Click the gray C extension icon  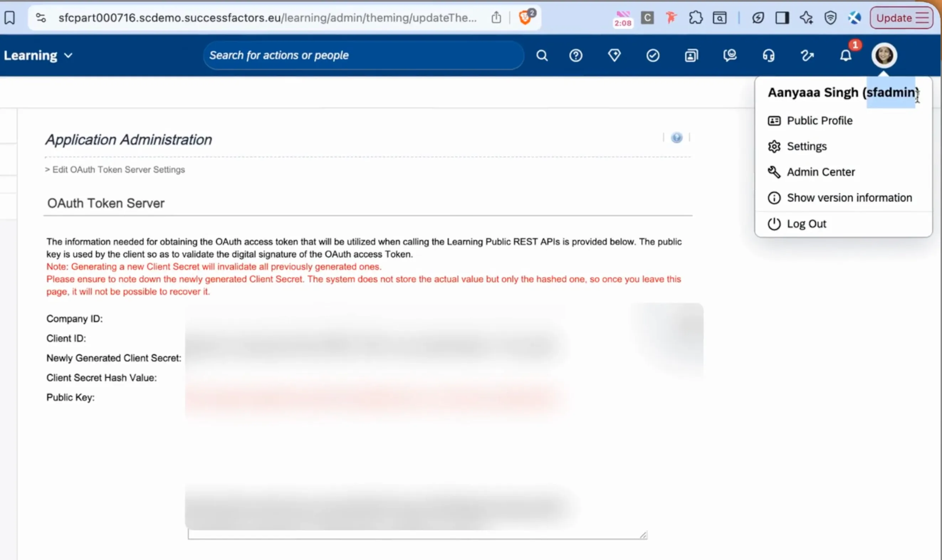coord(647,18)
